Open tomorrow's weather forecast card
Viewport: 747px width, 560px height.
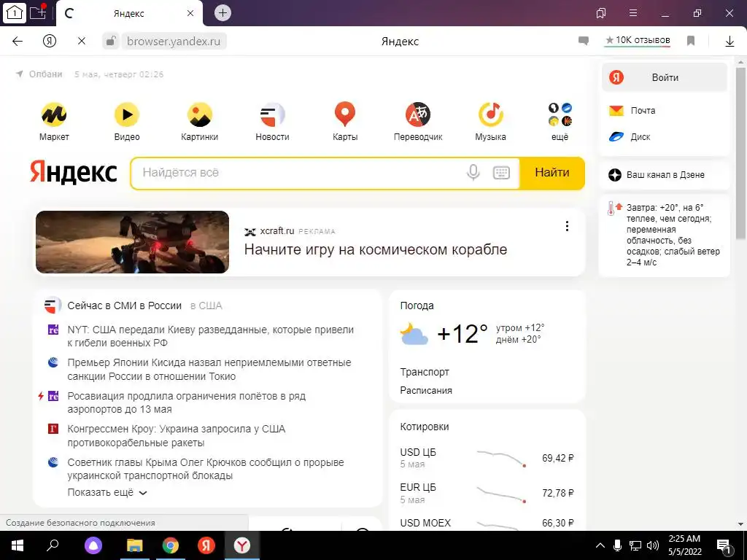pyautogui.click(x=664, y=236)
